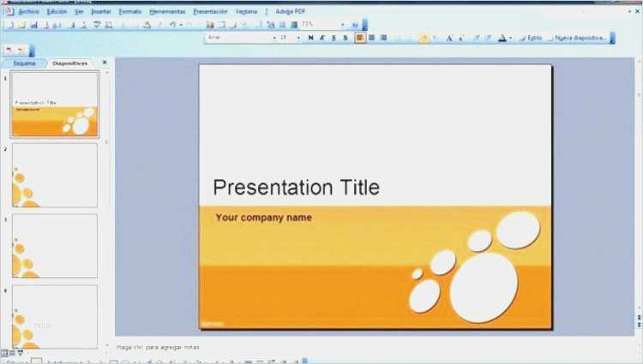Open the zoom percentage dropdown
Viewport: 643px width, 364px height.
tap(343, 25)
